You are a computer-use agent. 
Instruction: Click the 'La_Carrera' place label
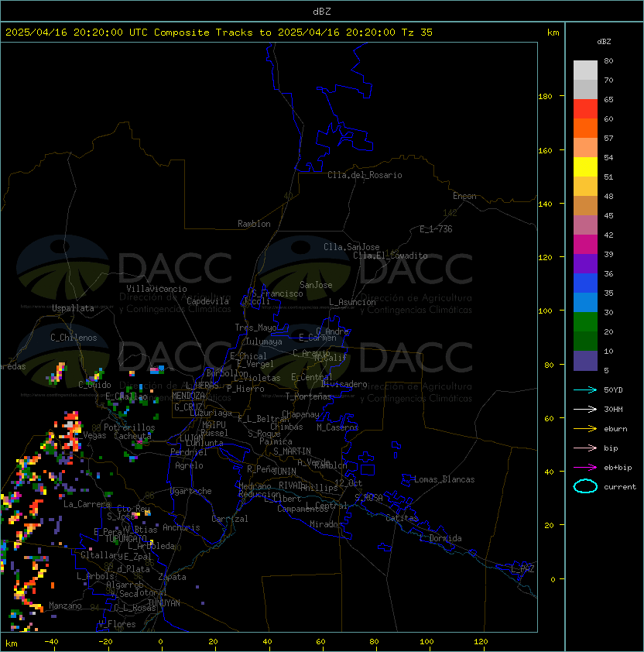pyautogui.click(x=87, y=504)
